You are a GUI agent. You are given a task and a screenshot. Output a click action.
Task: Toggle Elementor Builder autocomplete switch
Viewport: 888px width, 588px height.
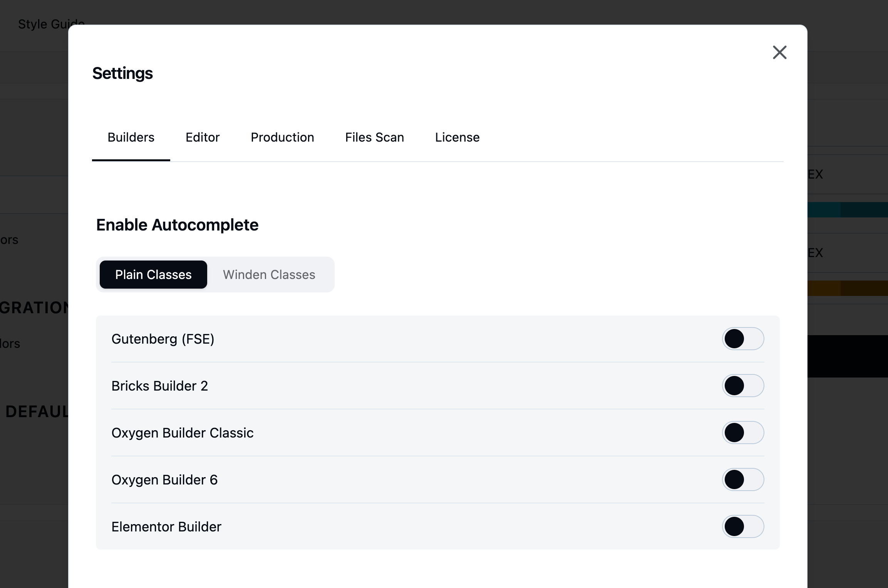point(743,526)
